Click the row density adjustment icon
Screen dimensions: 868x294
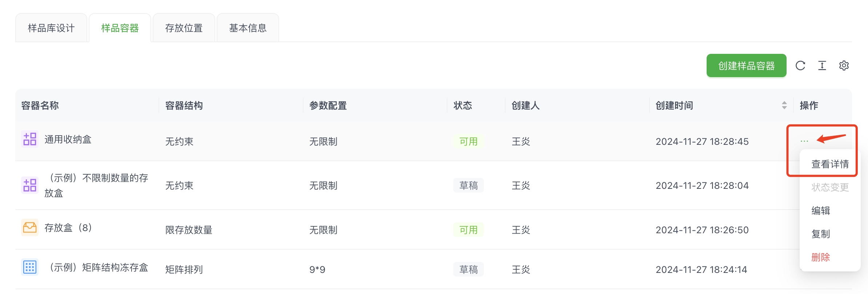pos(822,65)
